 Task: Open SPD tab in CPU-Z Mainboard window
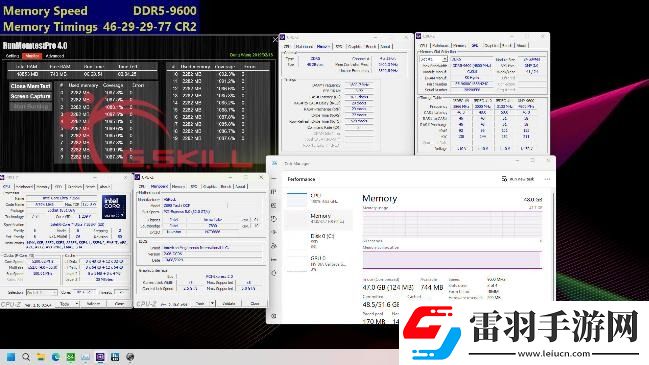(194, 187)
